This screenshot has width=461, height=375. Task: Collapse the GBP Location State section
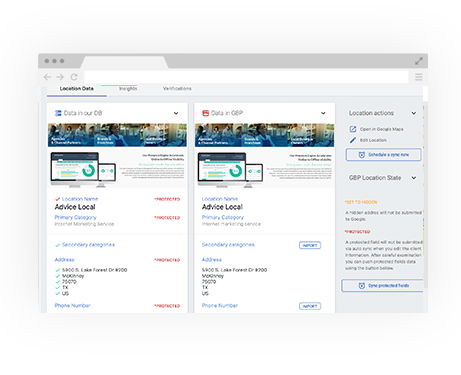(x=414, y=178)
